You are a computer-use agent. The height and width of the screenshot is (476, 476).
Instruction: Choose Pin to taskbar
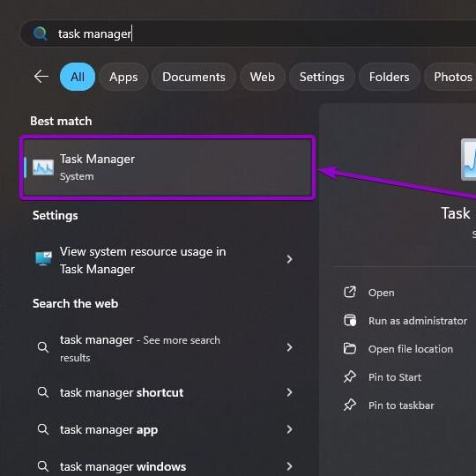[x=401, y=405]
